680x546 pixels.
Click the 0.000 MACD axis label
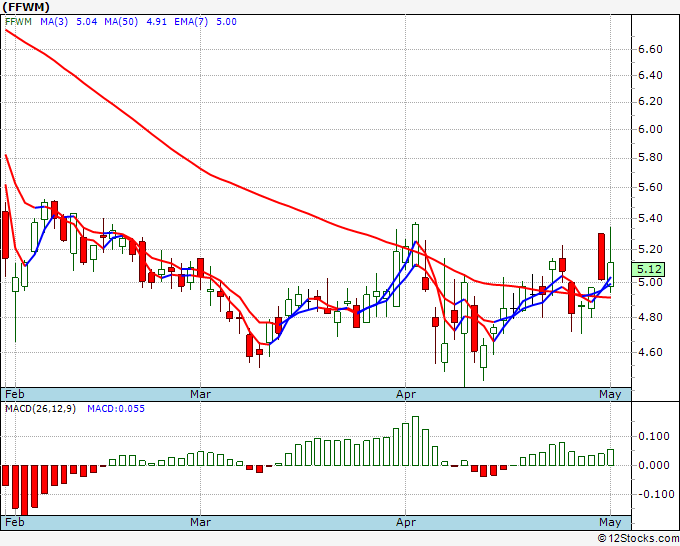click(654, 465)
